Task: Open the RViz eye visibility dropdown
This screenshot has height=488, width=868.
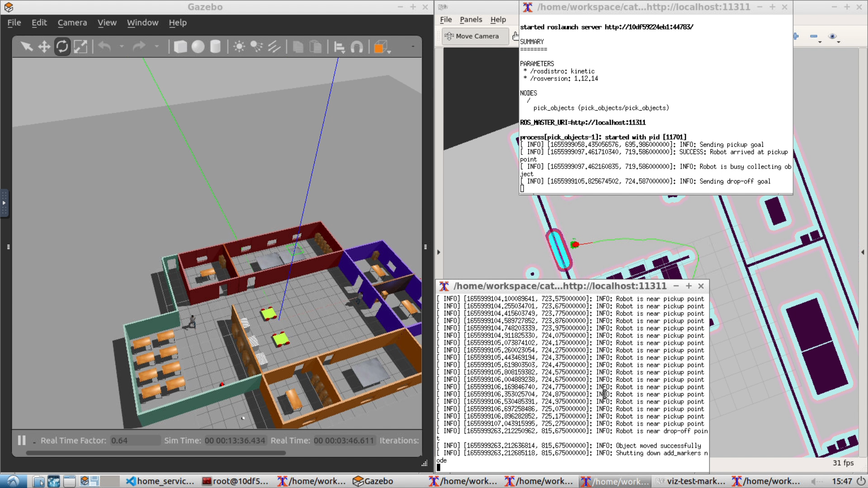Action: 834,37
